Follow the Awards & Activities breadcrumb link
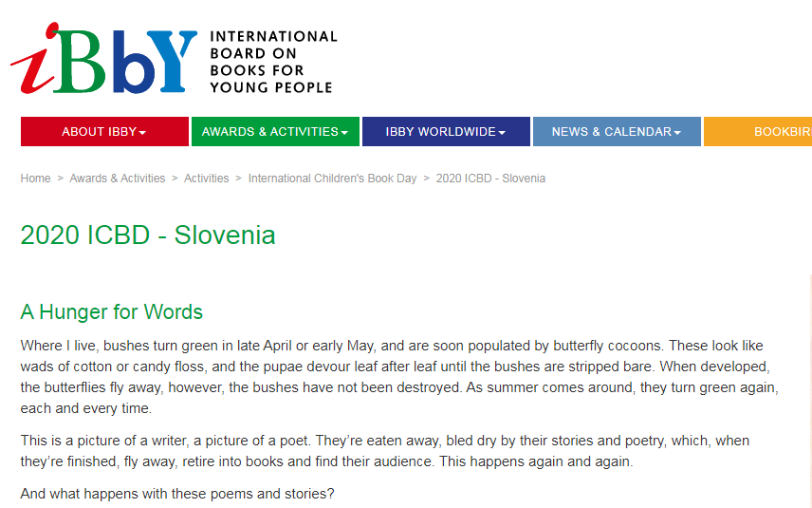Viewport: 812px width, 508px height. pos(118,179)
